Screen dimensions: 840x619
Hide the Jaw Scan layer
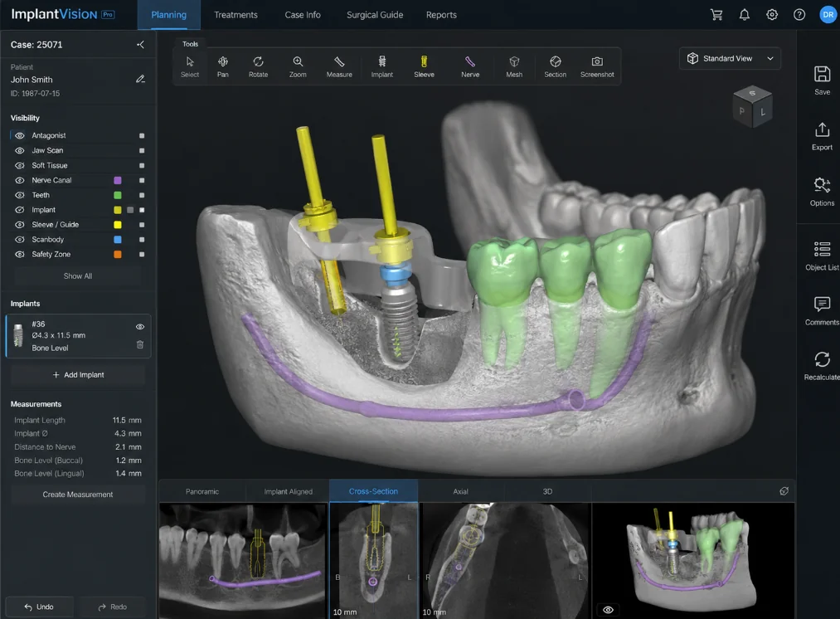[x=20, y=150]
